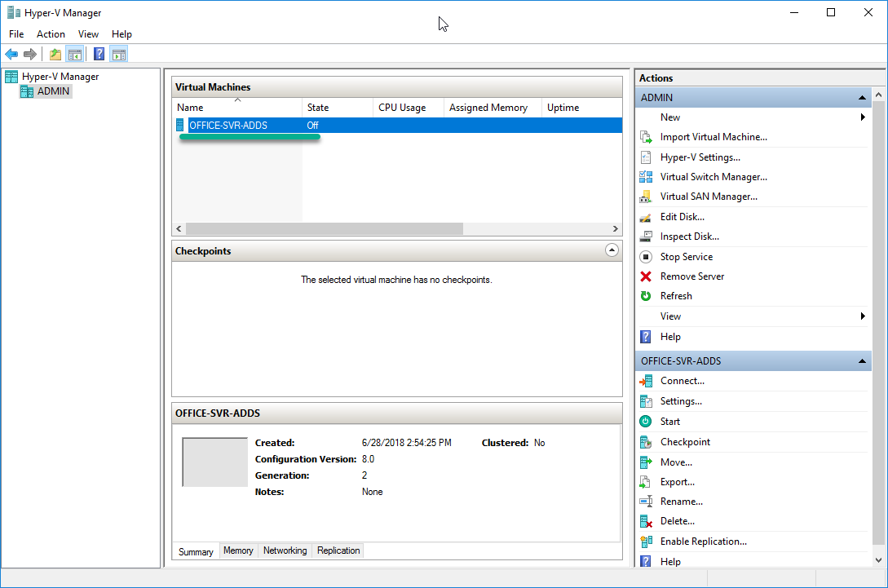This screenshot has height=588, width=888.
Task: Click the Export... action text
Action: pyautogui.click(x=678, y=482)
